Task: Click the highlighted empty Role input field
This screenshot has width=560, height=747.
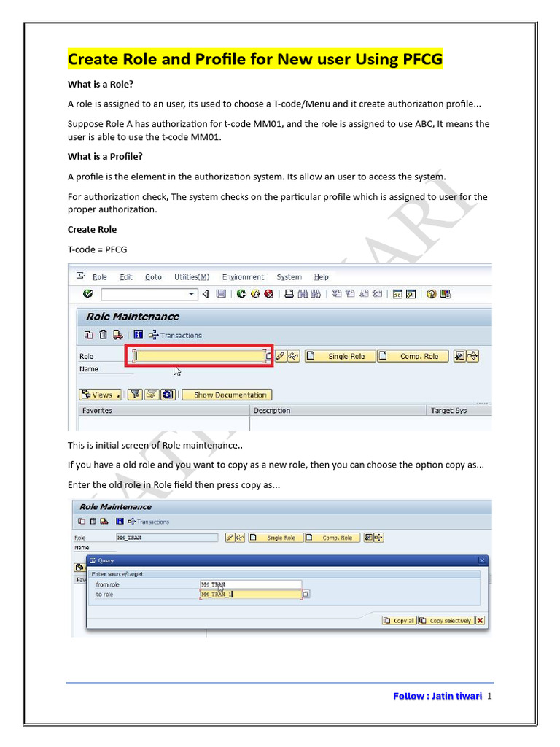Action: (200, 356)
